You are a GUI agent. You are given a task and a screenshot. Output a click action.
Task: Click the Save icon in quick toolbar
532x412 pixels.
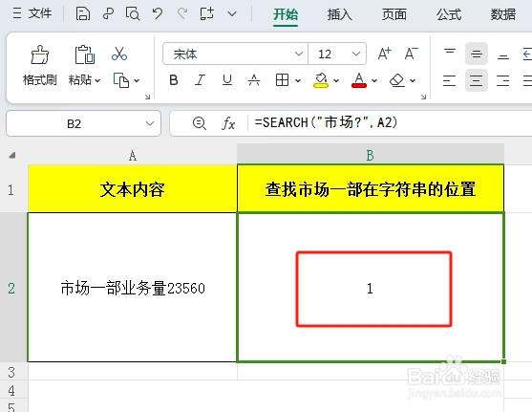pyautogui.click(x=83, y=13)
